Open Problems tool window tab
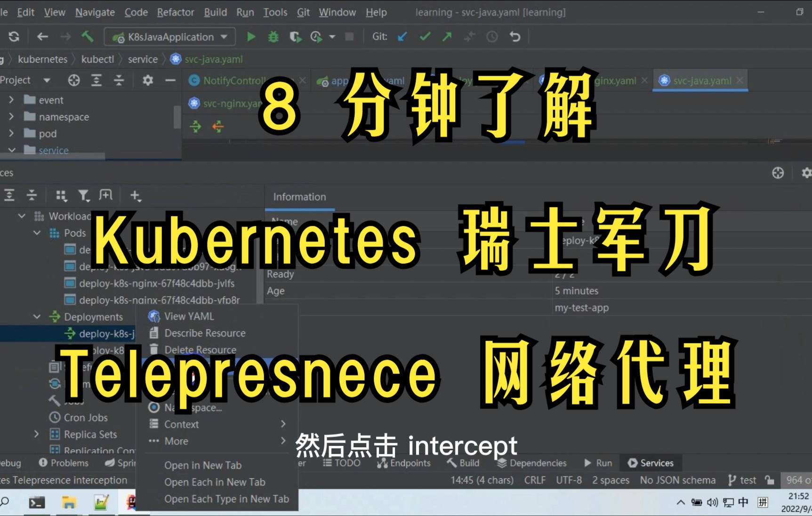This screenshot has width=812, height=516. click(64, 463)
